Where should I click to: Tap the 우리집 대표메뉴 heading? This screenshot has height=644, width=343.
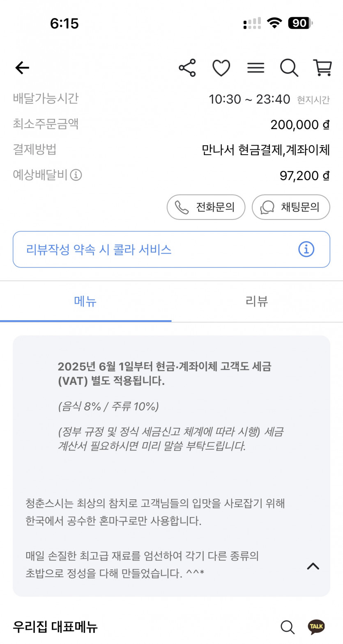[x=55, y=627]
